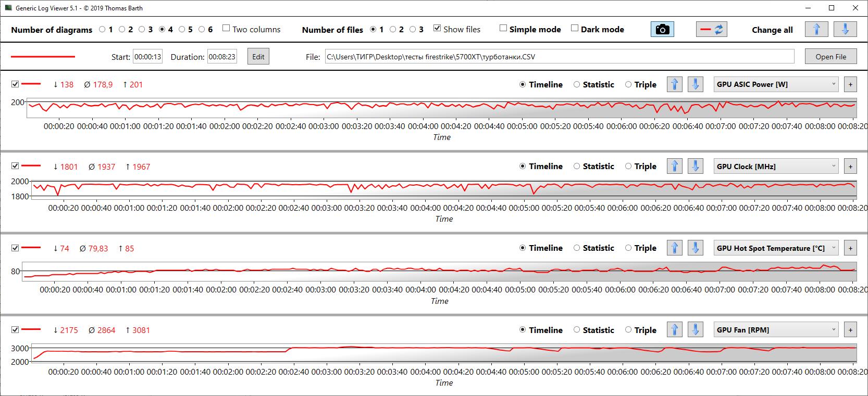Click the Edit button
The image size is (868, 396).
(x=258, y=57)
